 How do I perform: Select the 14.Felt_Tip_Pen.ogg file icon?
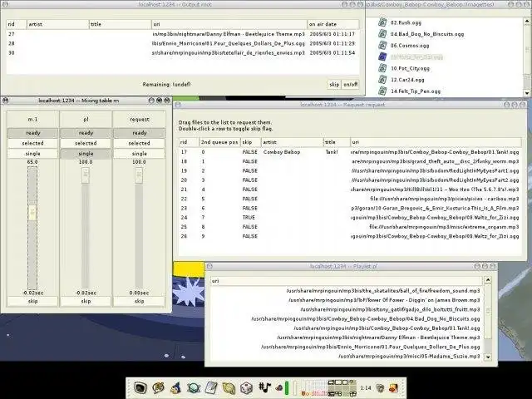point(382,91)
